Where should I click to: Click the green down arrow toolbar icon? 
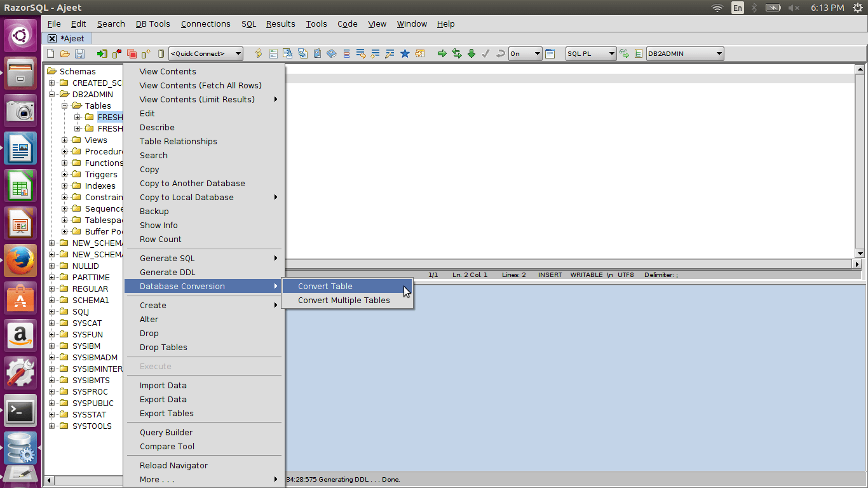point(471,53)
